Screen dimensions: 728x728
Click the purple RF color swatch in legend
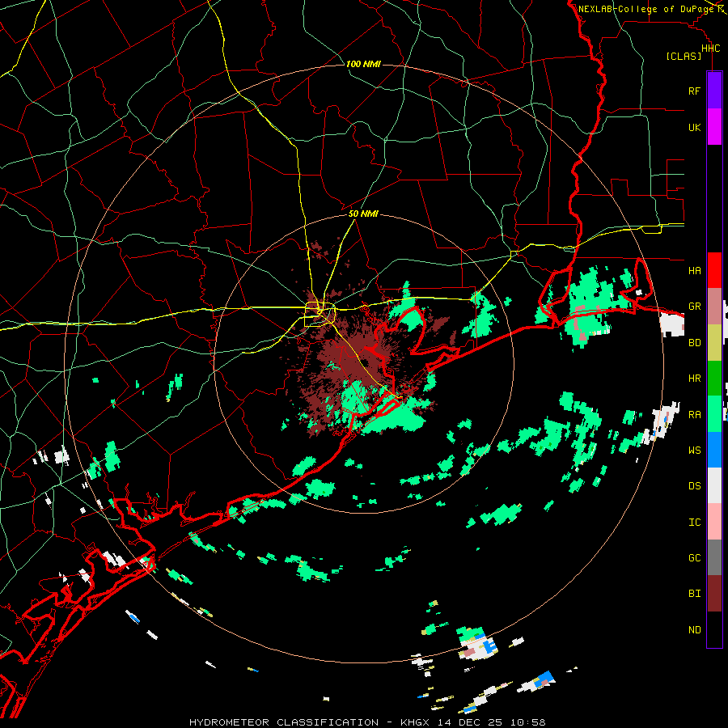714,91
